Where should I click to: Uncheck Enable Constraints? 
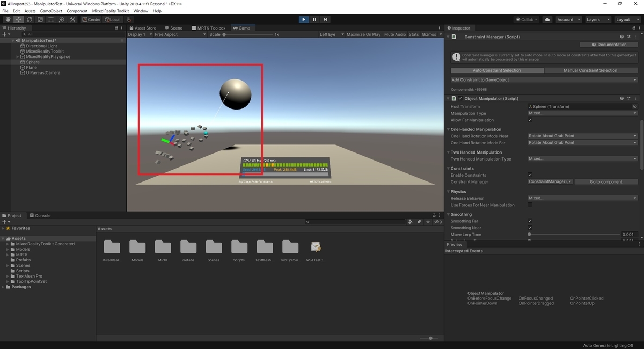[530, 175]
